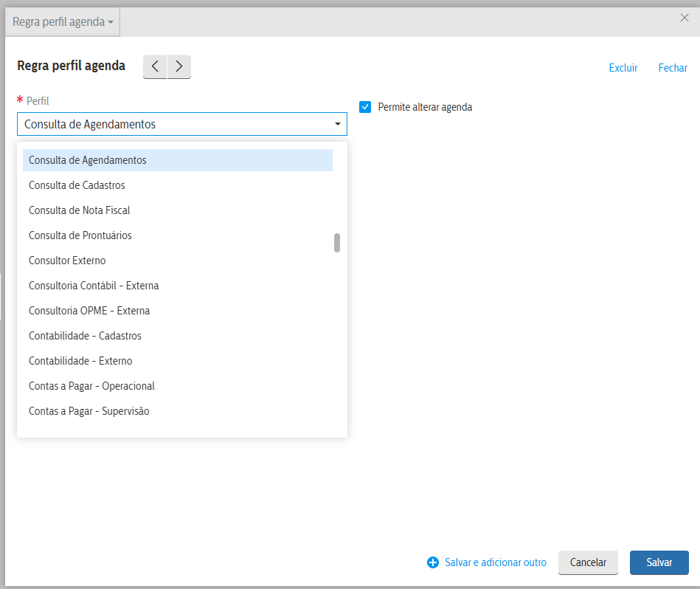The height and width of the screenshot is (589, 700).
Task: Go to next record arrow
Action: point(179,66)
